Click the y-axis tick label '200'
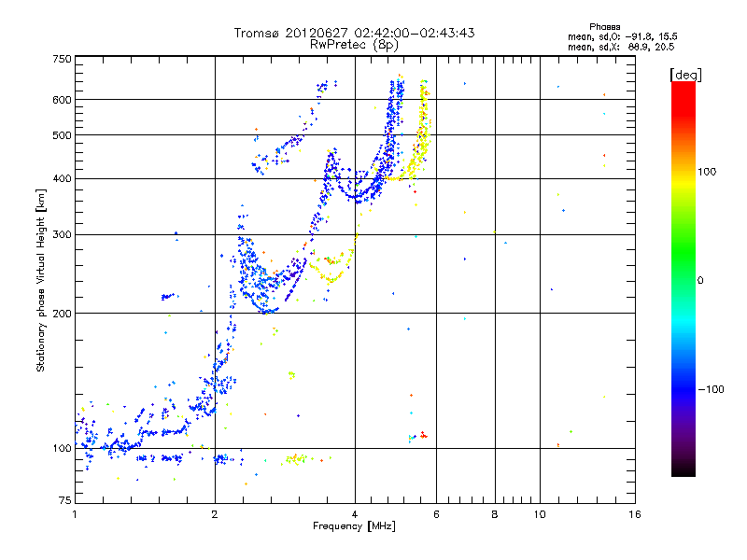The image size is (747, 560). pyautogui.click(x=62, y=314)
